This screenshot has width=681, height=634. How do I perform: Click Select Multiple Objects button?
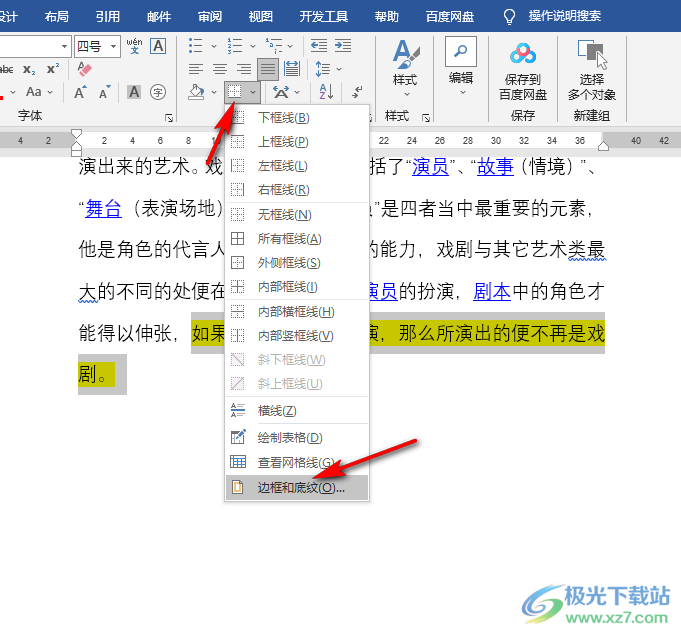click(592, 70)
